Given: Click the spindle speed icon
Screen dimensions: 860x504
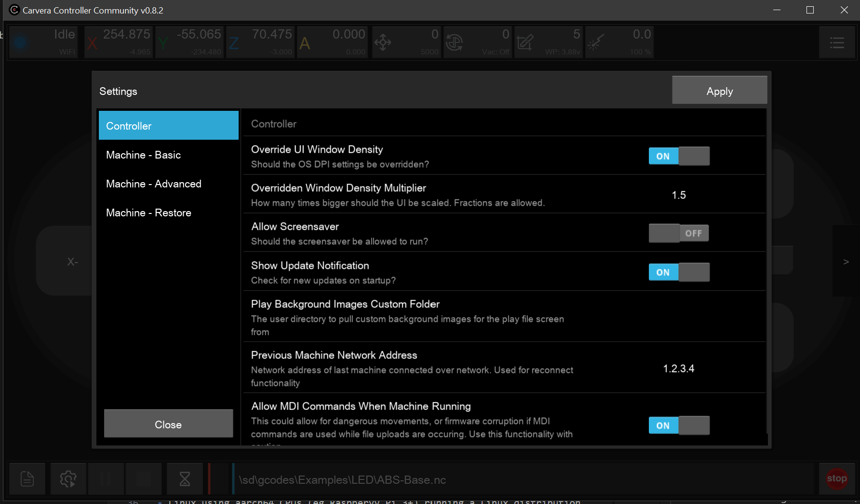Looking at the screenshot, I should click(x=454, y=42).
